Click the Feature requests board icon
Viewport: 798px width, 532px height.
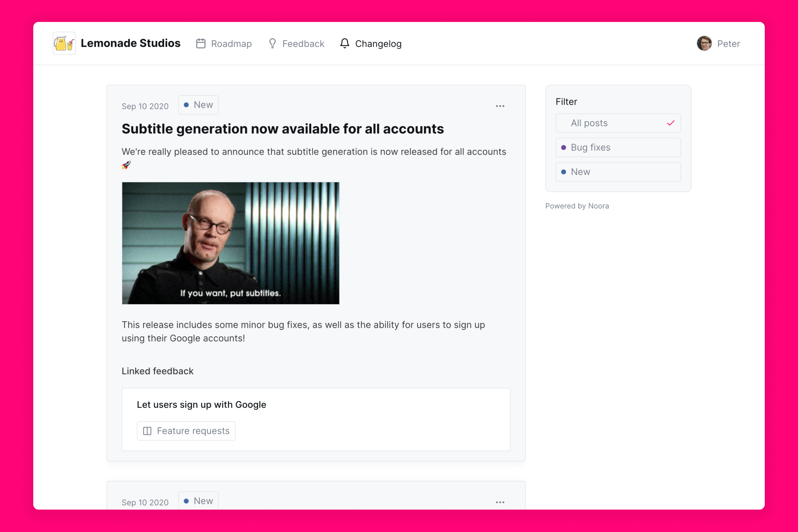pos(147,431)
